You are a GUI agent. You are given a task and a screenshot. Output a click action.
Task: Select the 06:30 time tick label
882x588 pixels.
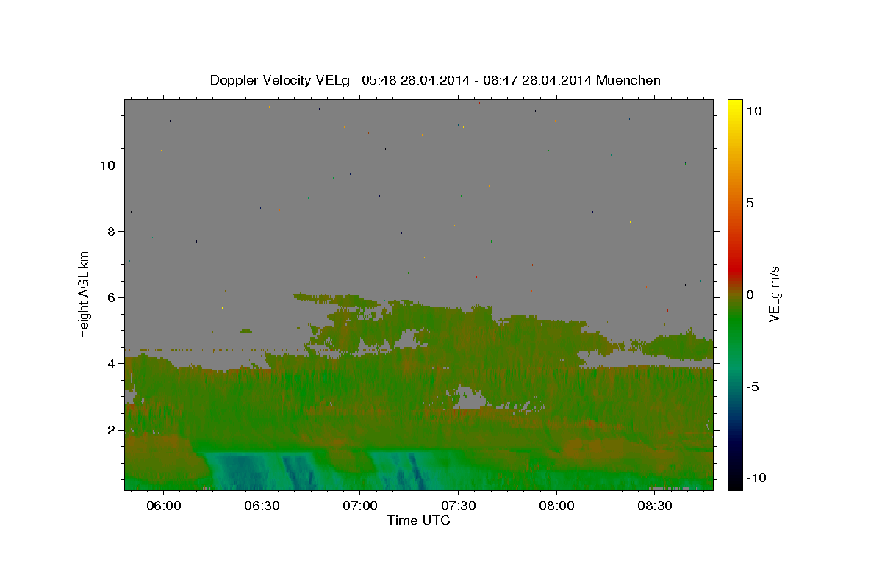tap(262, 506)
